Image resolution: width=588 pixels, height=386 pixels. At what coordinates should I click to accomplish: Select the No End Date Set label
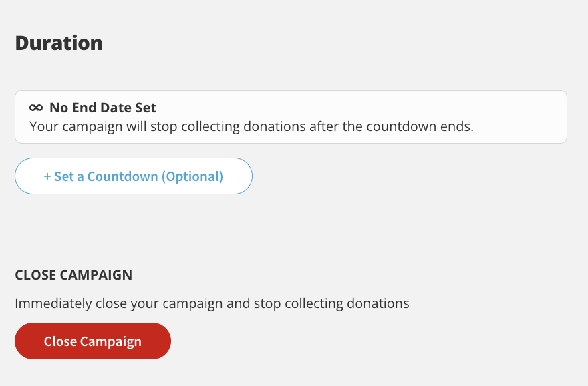(102, 108)
